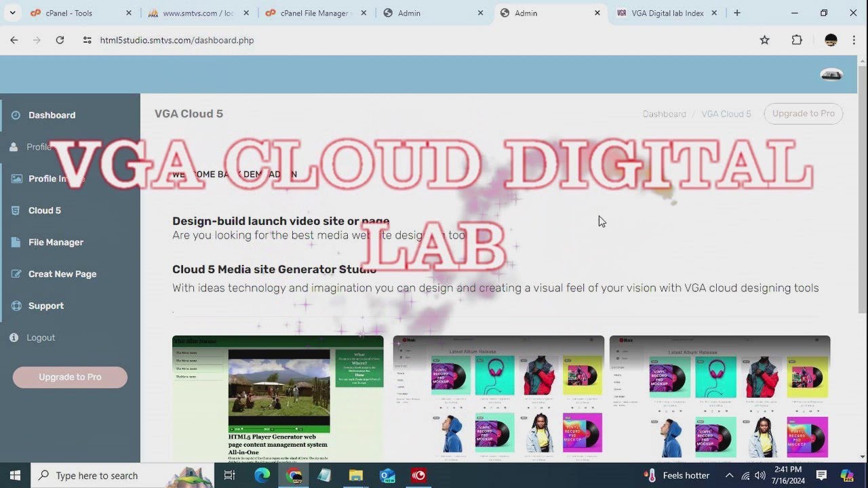Open a new browser tab
This screenshot has width=868, height=488.
[737, 13]
